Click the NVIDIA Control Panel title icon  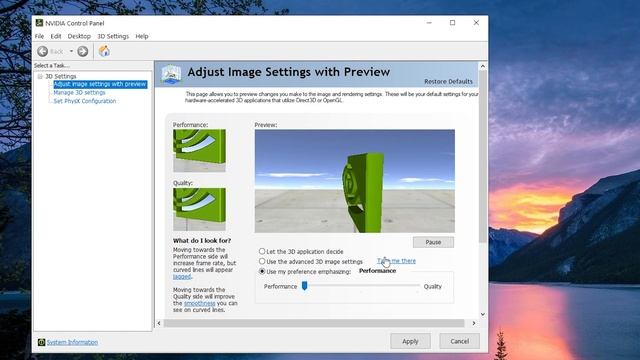[39, 23]
